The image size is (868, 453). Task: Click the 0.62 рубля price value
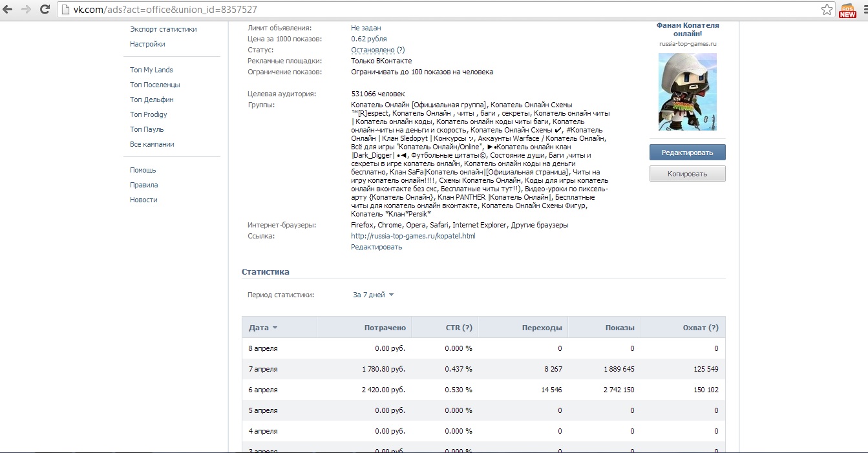pos(369,39)
